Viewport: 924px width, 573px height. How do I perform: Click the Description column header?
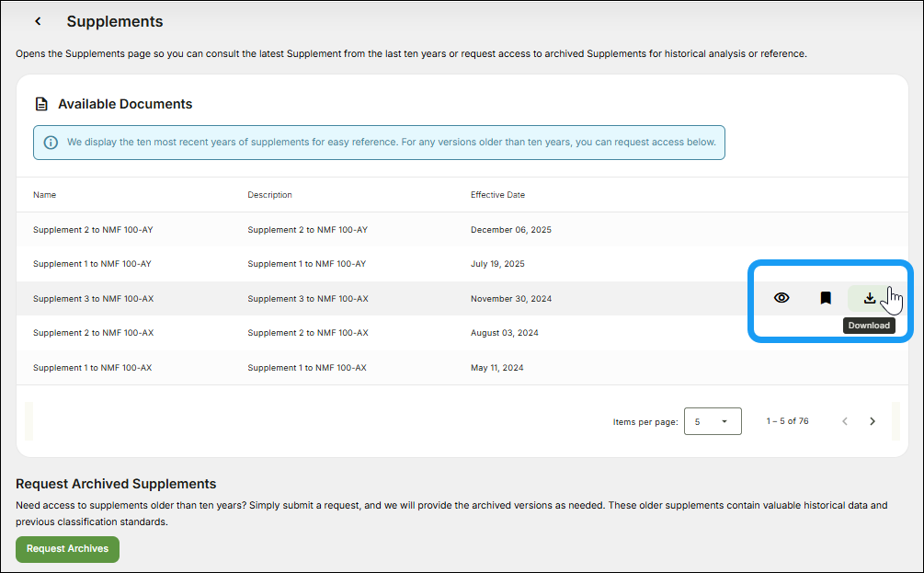pyautogui.click(x=269, y=195)
